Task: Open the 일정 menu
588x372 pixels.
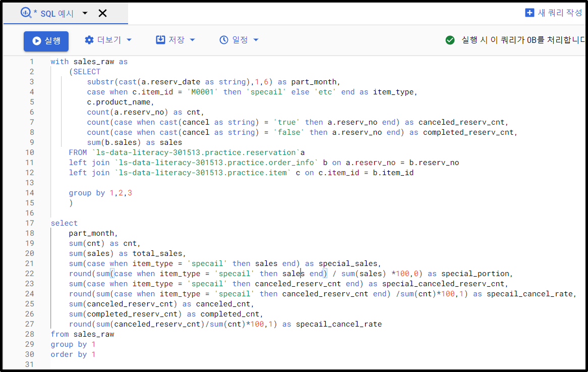Action: (240, 40)
